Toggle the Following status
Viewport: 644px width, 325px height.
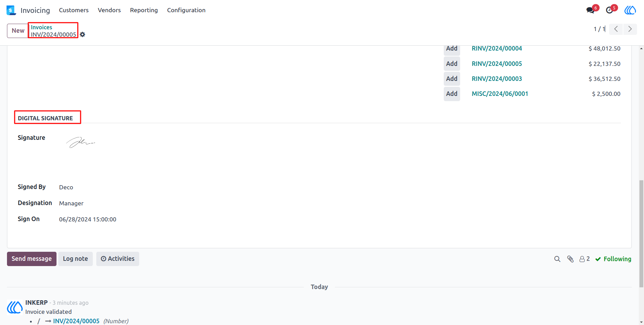[x=613, y=259]
